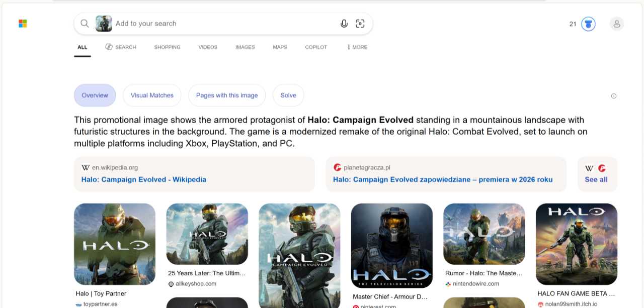Switch to the VIDEOS tab
Image resolution: width=644 pixels, height=308 pixels.
(x=208, y=47)
